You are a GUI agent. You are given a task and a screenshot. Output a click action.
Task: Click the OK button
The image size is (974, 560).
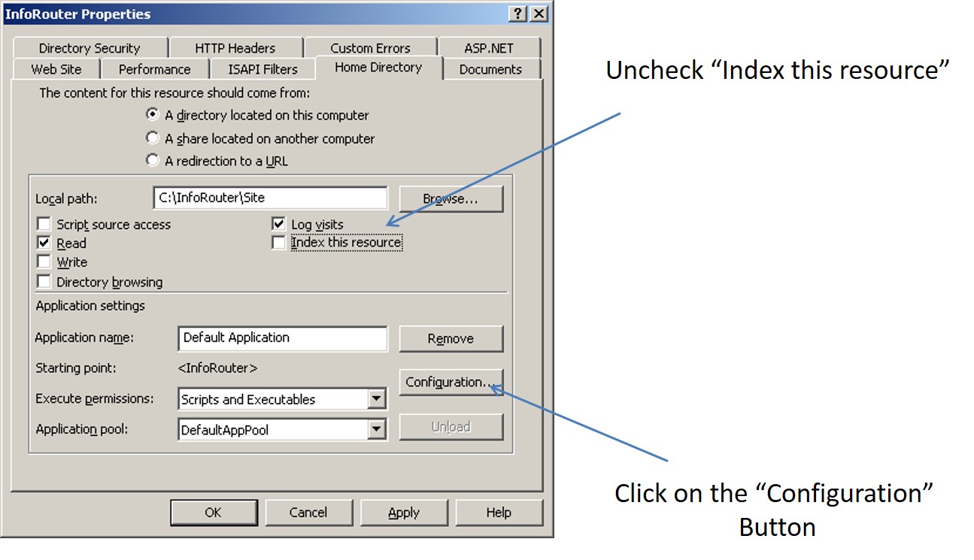[214, 513]
